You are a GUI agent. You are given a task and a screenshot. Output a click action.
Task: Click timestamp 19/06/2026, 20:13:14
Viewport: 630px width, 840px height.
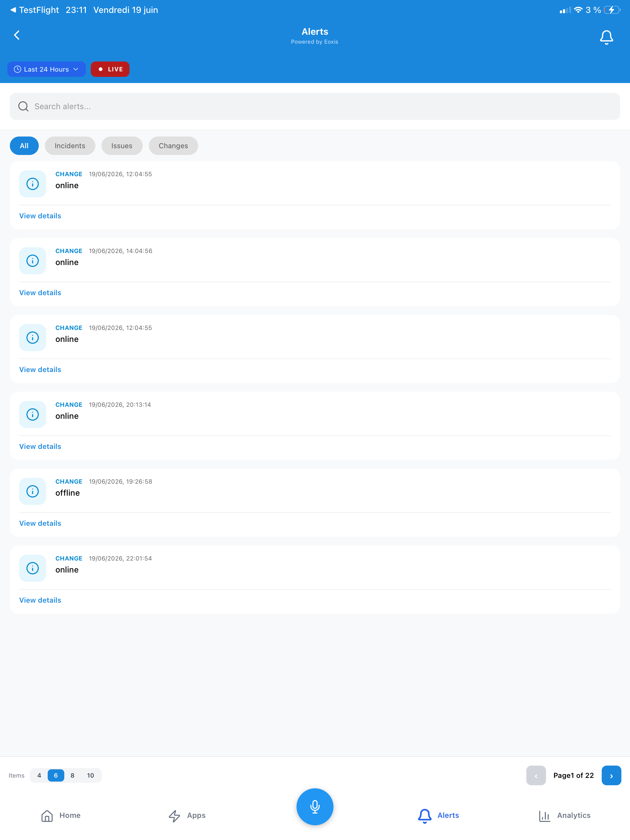tap(120, 405)
